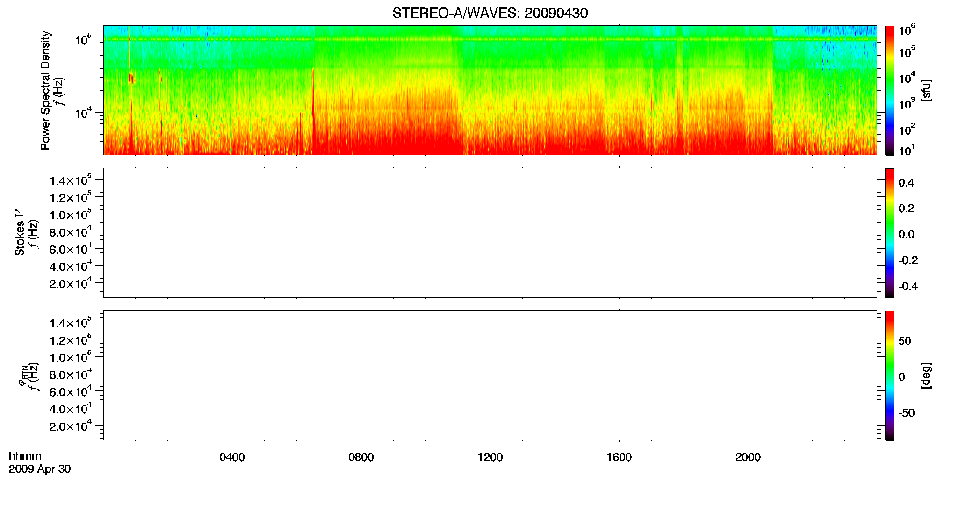Click the 50 label on degrees color bar
Screen dimensions: 980x505
905,340
